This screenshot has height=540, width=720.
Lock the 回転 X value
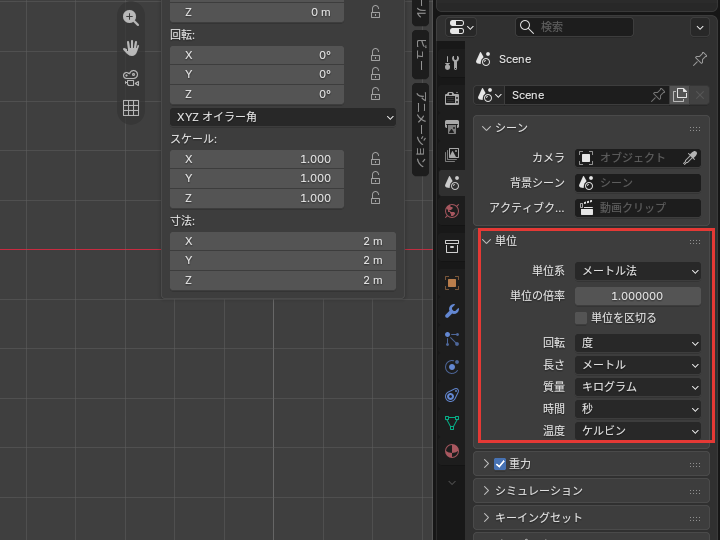pyautogui.click(x=375, y=55)
